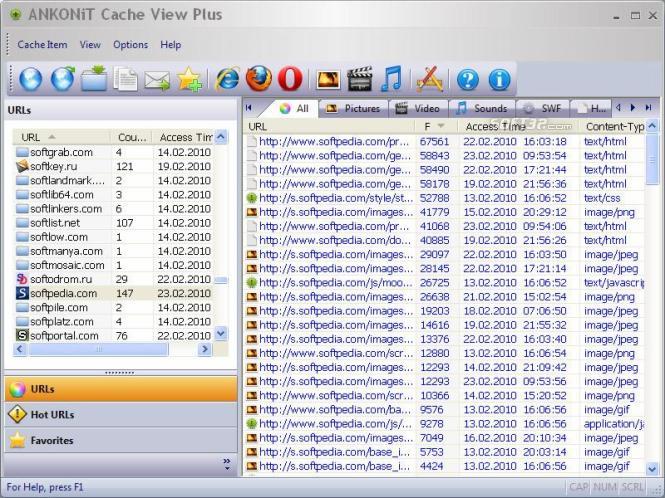This screenshot has height=498, width=665.
Task: Sort left list by URL column header
Action: [x=62, y=137]
